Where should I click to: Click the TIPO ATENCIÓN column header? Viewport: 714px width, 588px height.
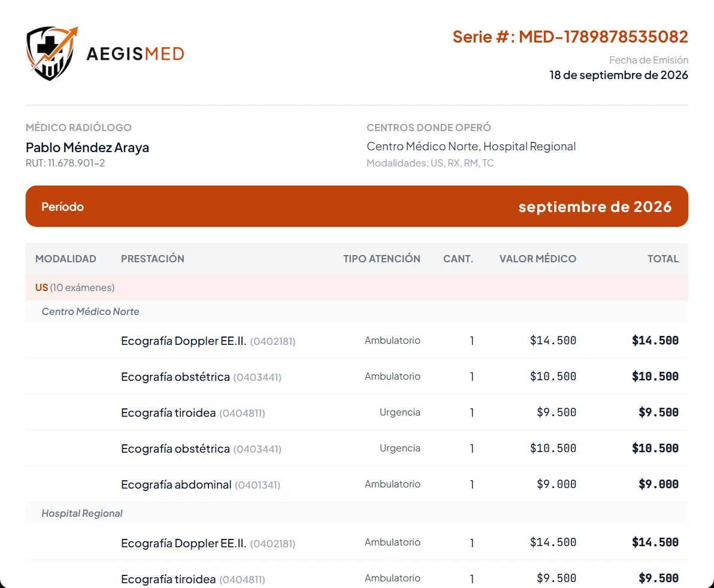[x=382, y=259]
